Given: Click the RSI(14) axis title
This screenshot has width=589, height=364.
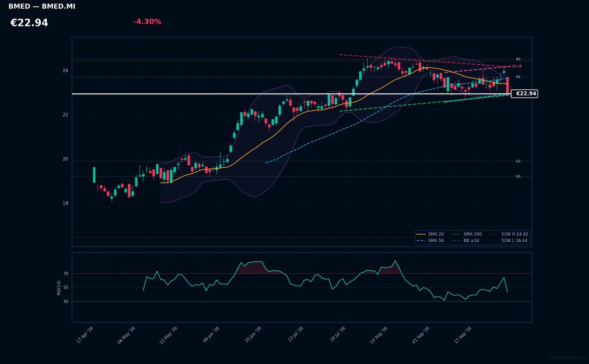Looking at the screenshot, I should coord(59,287).
